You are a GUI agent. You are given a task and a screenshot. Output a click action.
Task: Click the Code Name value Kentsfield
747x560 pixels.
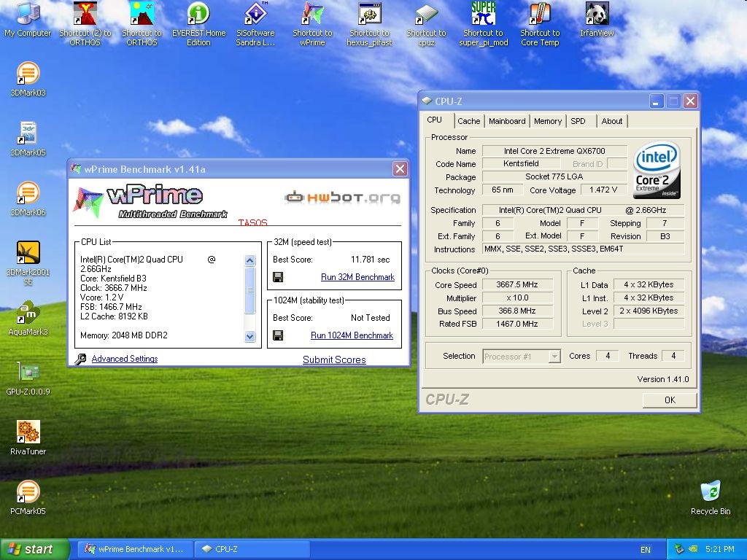(521, 164)
